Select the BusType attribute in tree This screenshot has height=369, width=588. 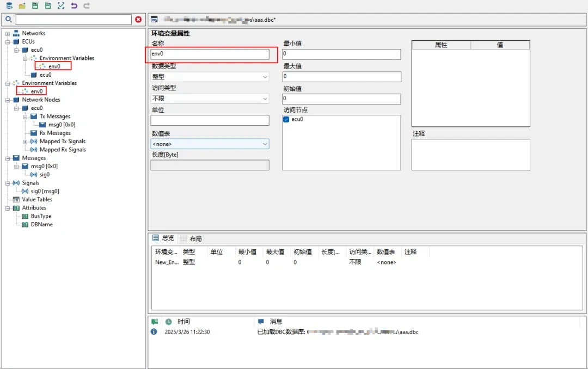tap(41, 216)
